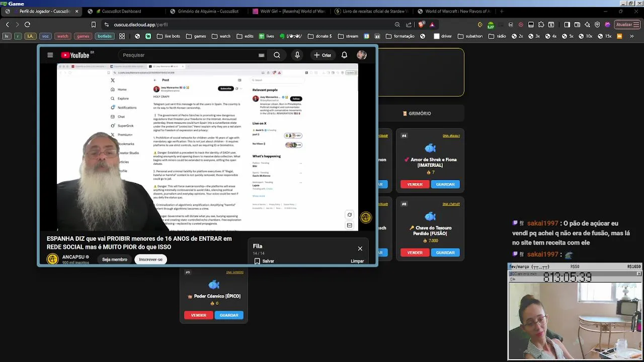This screenshot has height=362, width=644.
Task: Click Inscrever-se subscribe button
Action: [x=150, y=259]
